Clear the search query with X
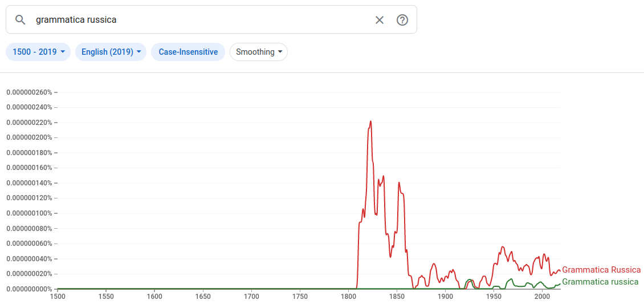 (380, 20)
